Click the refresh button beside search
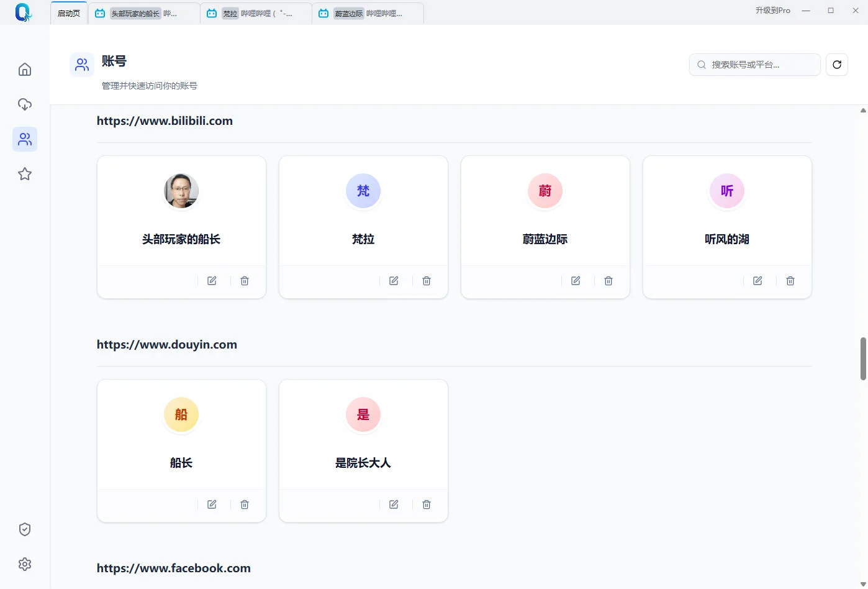Screen dimensions: 868x589 (x=836, y=65)
